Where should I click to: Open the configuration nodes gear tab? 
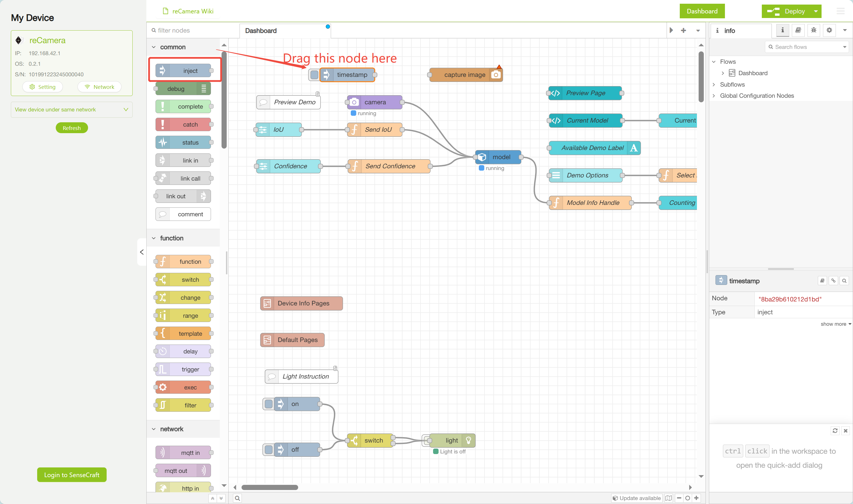pyautogui.click(x=829, y=30)
